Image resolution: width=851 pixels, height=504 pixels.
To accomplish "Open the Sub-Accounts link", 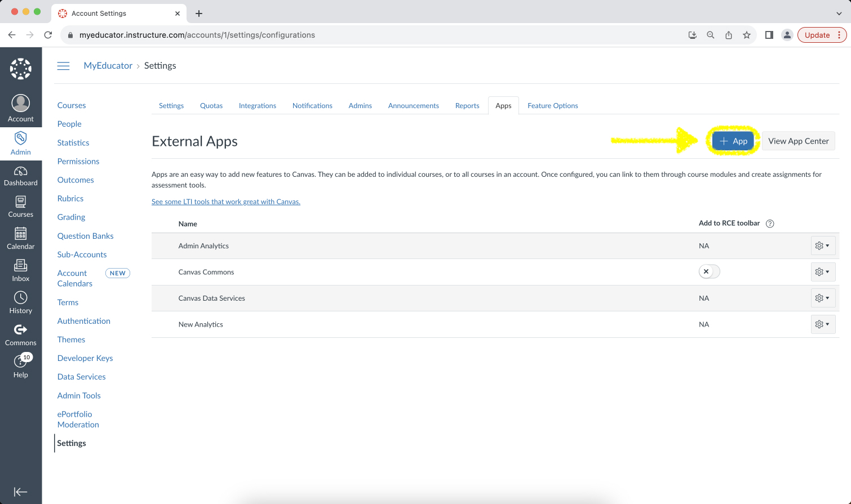I will pos(82,255).
